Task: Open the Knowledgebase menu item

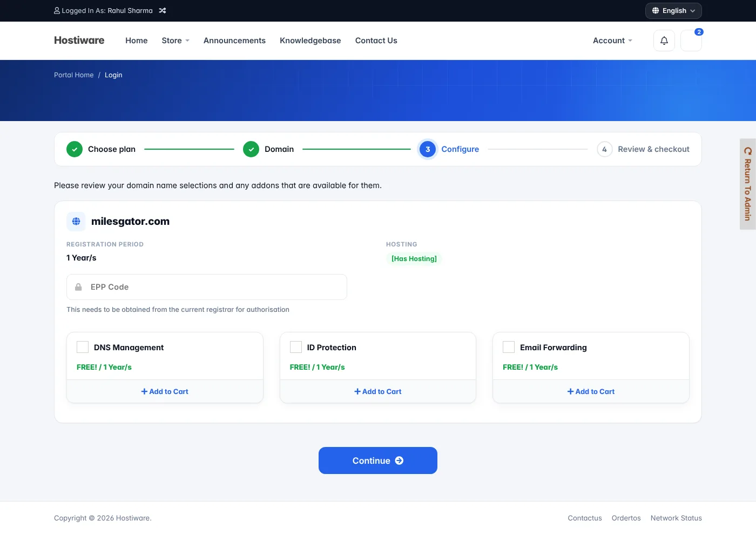Action: [x=310, y=41]
